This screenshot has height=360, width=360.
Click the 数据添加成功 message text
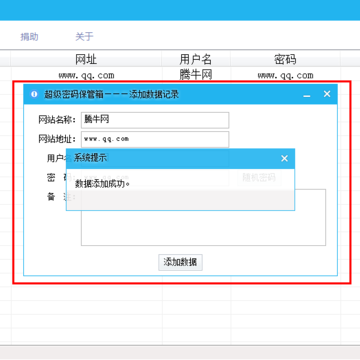pyautogui.click(x=102, y=183)
